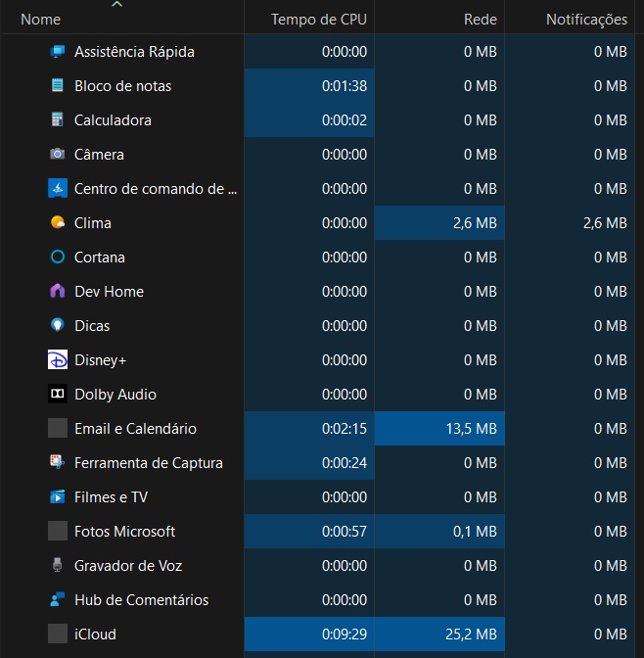
Task: Select the Cortana circle icon
Action: coord(58,258)
